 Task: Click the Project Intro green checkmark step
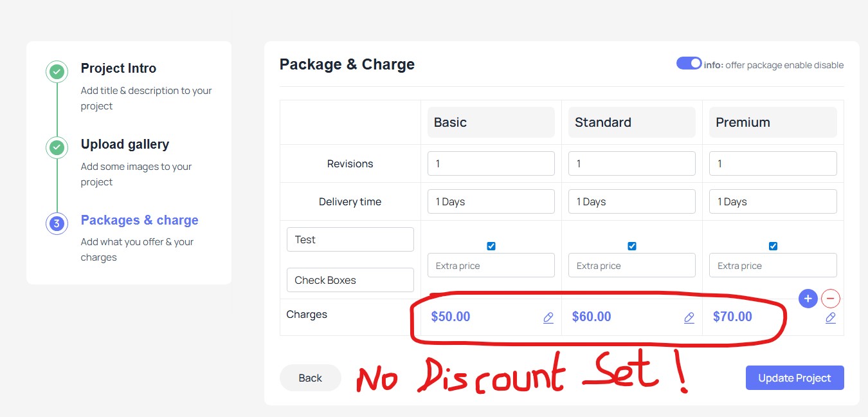point(57,71)
